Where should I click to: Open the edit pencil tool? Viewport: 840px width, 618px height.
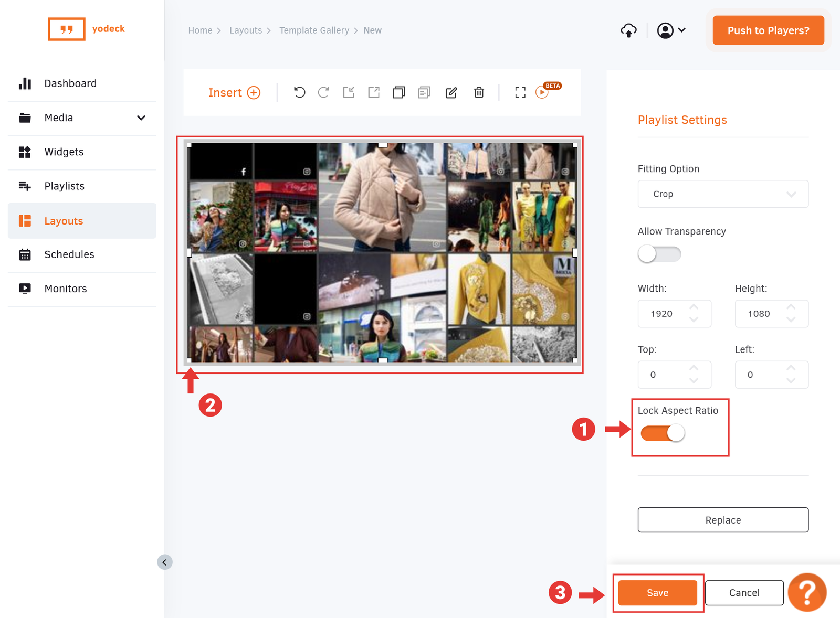(451, 92)
